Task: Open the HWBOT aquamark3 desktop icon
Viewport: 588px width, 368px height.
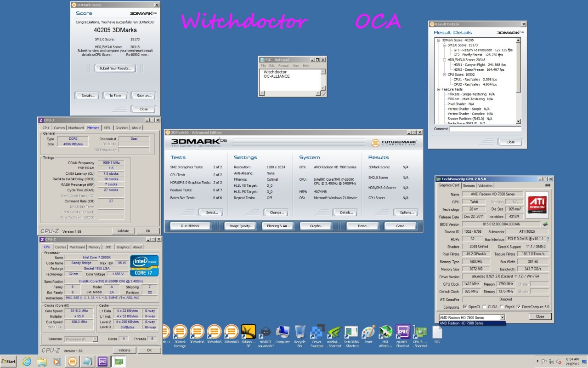Action: tap(266, 332)
